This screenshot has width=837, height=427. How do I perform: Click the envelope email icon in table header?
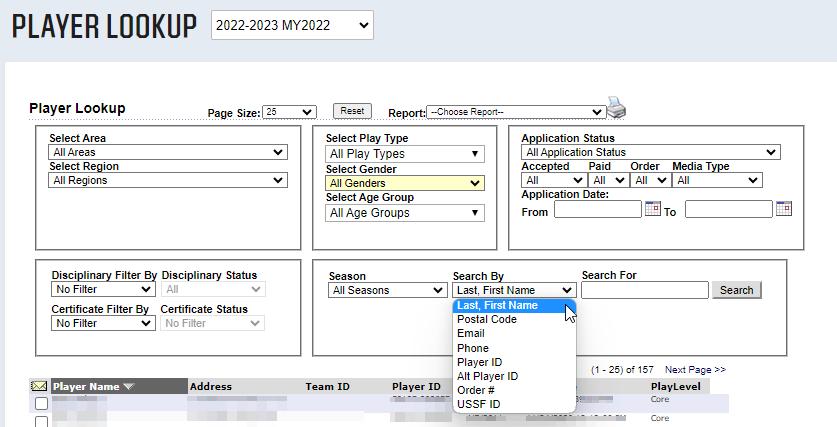[x=40, y=386]
